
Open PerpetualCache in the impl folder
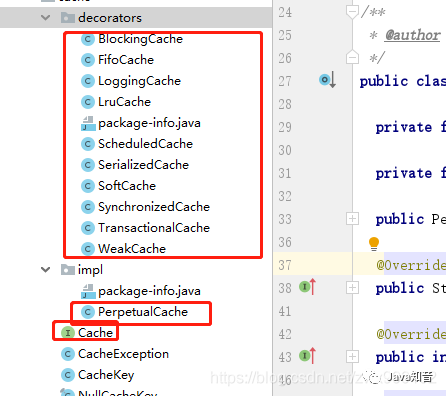point(143,312)
